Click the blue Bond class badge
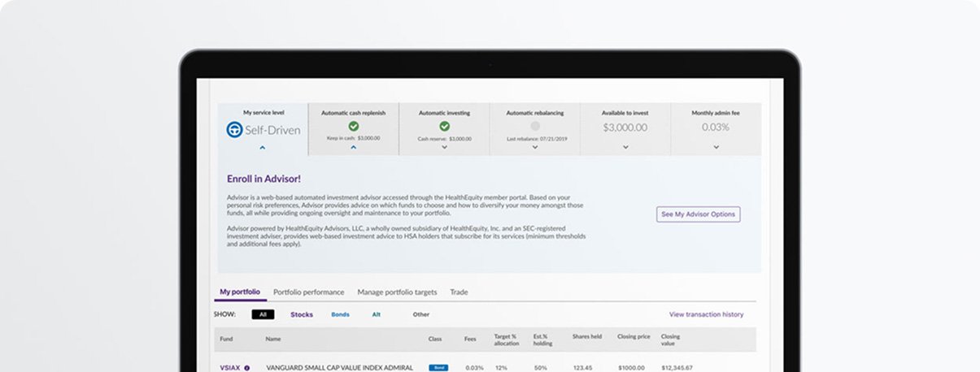This screenshot has height=372, width=980. click(438, 368)
